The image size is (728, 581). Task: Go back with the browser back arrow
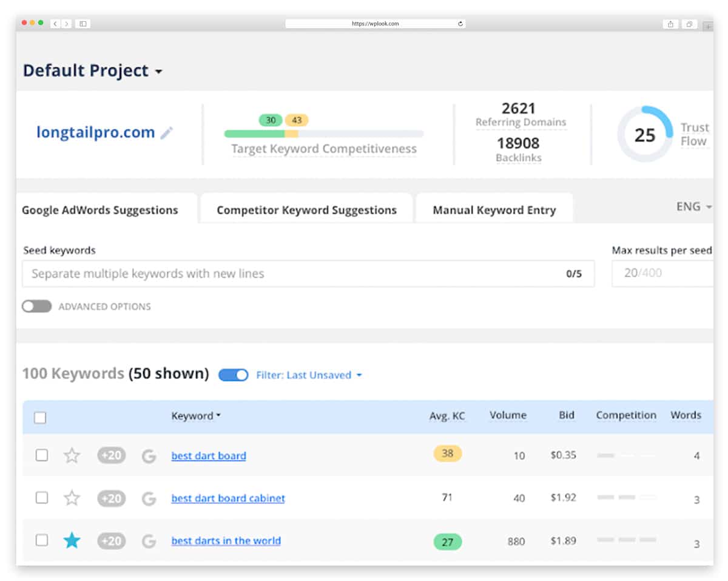coord(55,24)
